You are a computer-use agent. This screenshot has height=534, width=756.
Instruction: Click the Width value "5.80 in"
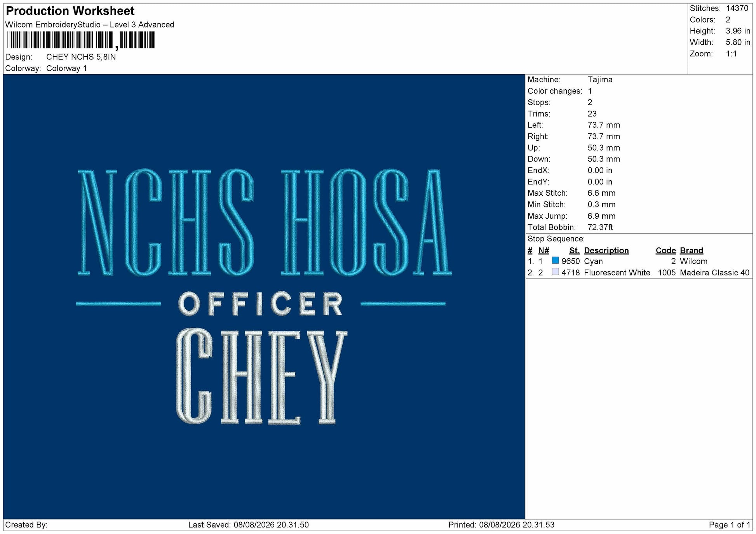click(738, 42)
